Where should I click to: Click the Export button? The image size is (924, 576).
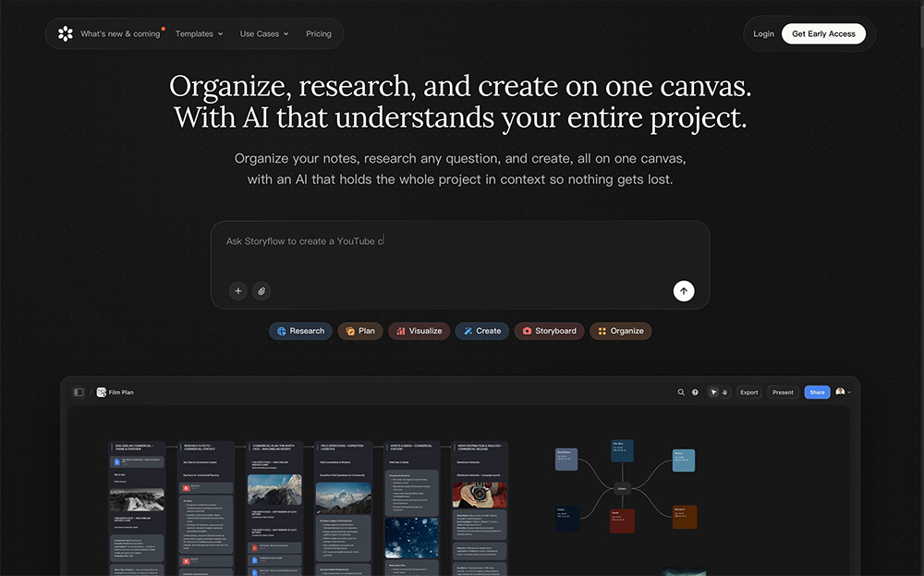(x=749, y=392)
